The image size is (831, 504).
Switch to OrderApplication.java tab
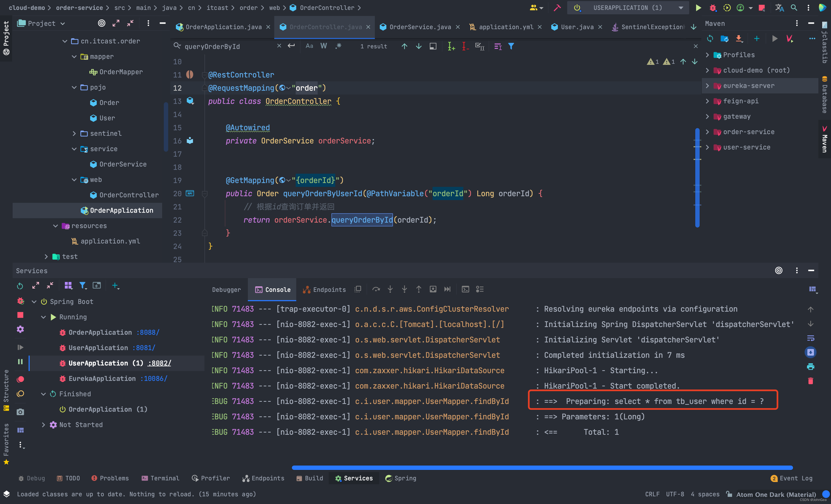click(x=224, y=27)
